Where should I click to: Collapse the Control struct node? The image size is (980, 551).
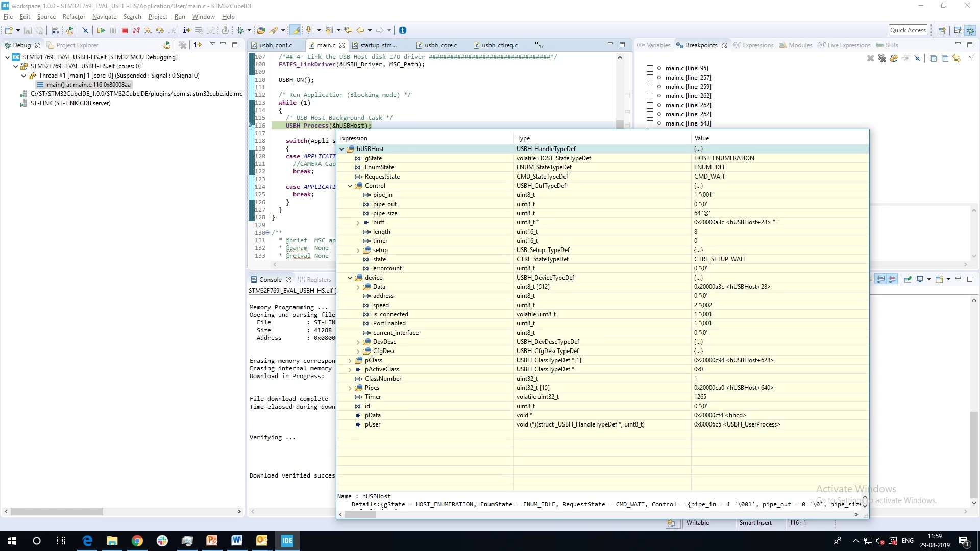(x=350, y=186)
